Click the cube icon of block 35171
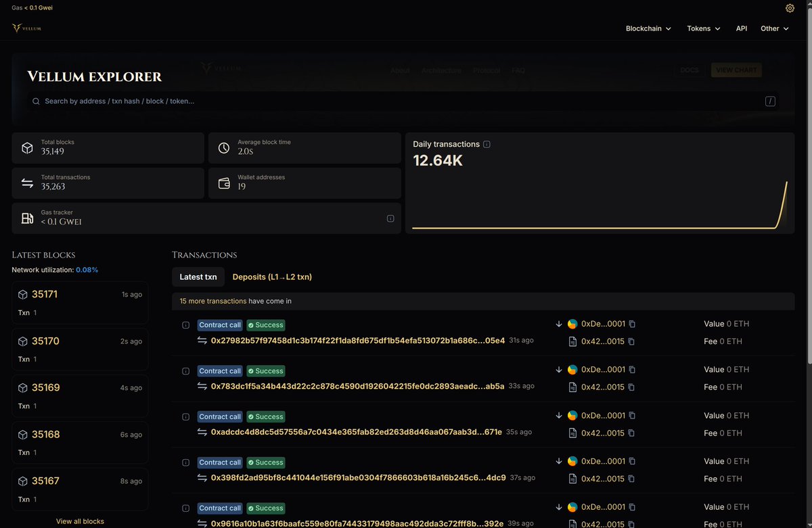The height and width of the screenshot is (528, 812). (23, 295)
